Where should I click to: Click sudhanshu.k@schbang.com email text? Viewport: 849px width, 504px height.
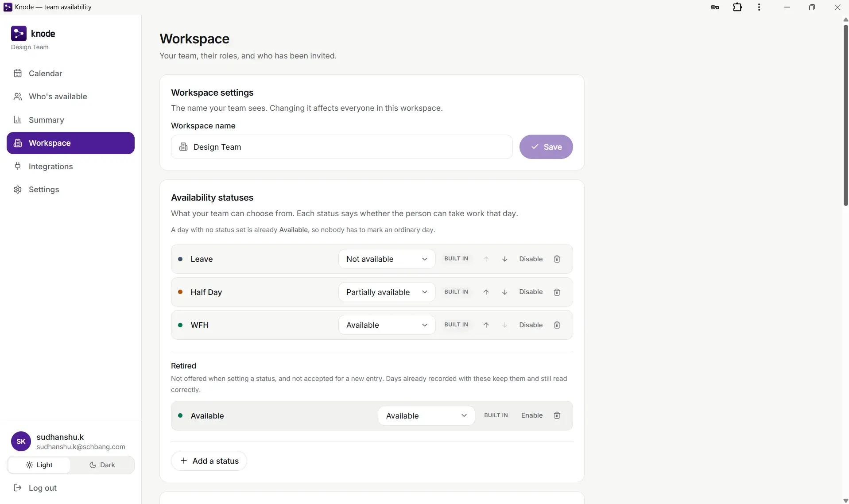click(81, 447)
